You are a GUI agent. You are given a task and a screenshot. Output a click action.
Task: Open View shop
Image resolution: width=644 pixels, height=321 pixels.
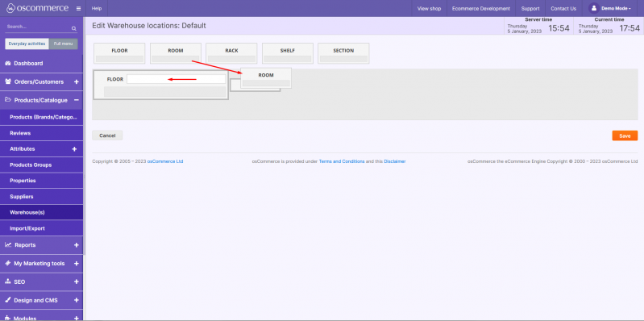[429, 9]
